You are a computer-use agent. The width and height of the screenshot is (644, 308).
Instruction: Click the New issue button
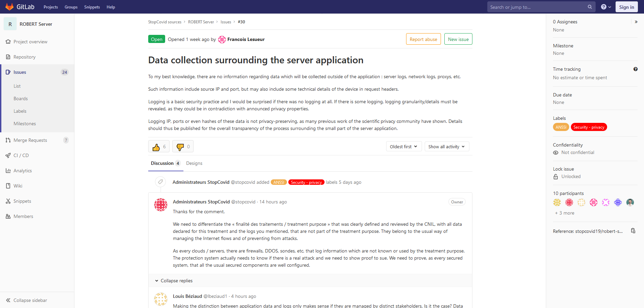pyautogui.click(x=458, y=39)
